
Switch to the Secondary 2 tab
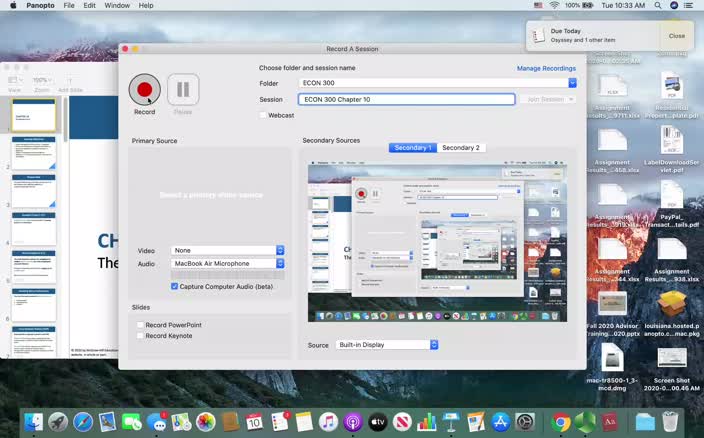click(x=460, y=148)
